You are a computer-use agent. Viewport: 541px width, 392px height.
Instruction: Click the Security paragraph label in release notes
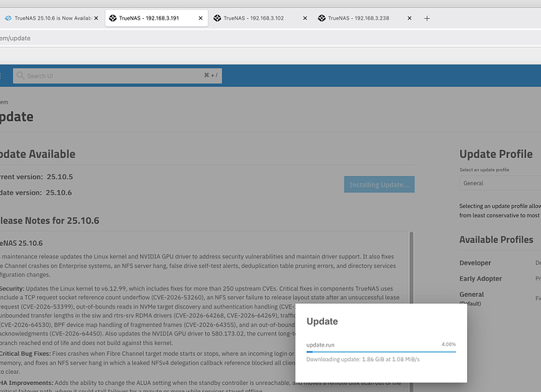(x=12, y=288)
